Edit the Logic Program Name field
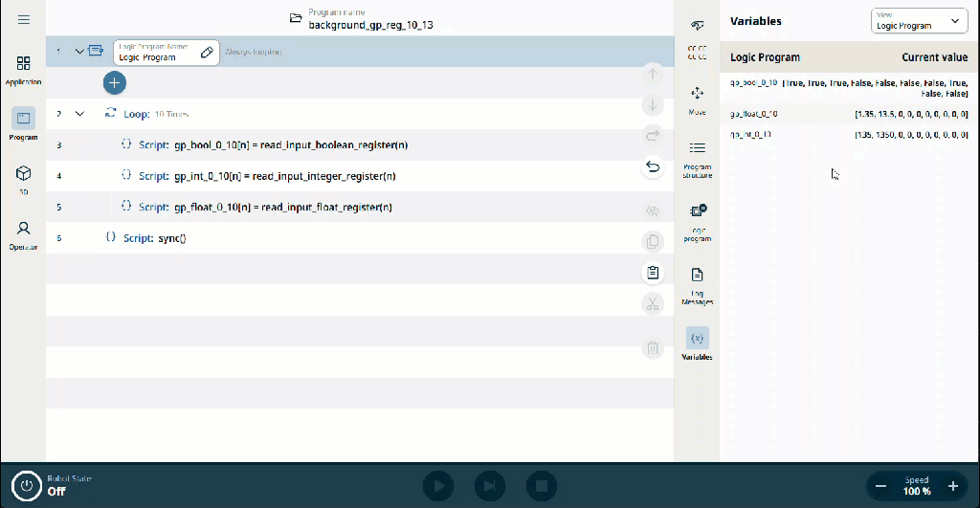Image resolution: width=980 pixels, height=508 pixels. click(x=167, y=53)
